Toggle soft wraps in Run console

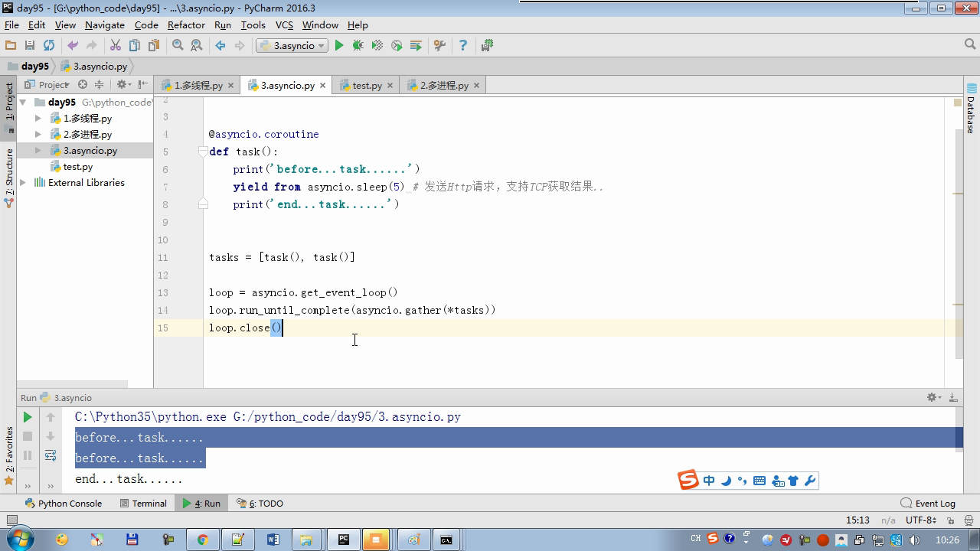[x=51, y=455]
